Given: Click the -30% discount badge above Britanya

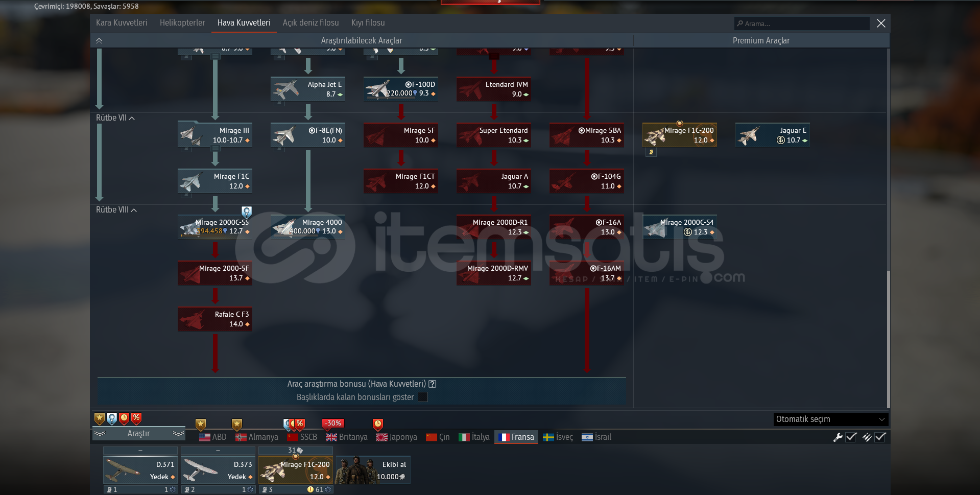Looking at the screenshot, I should point(333,423).
